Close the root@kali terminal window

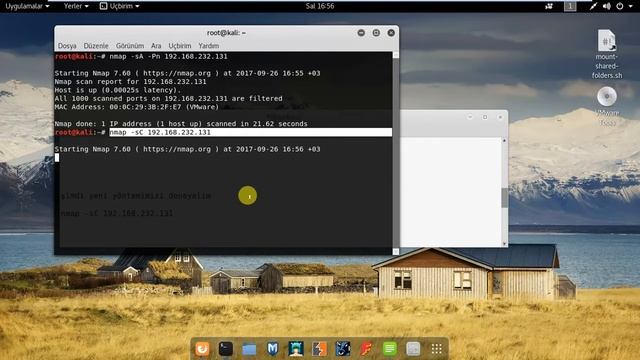click(x=391, y=33)
